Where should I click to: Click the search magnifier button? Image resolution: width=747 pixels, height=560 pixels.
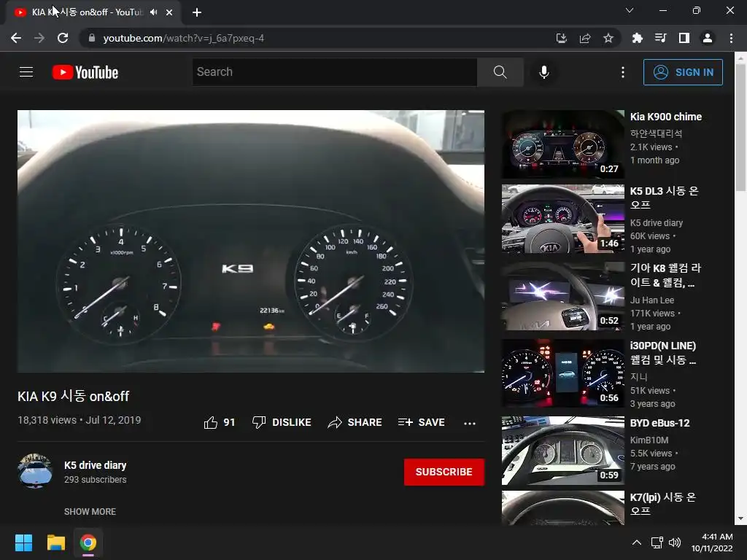click(x=500, y=72)
